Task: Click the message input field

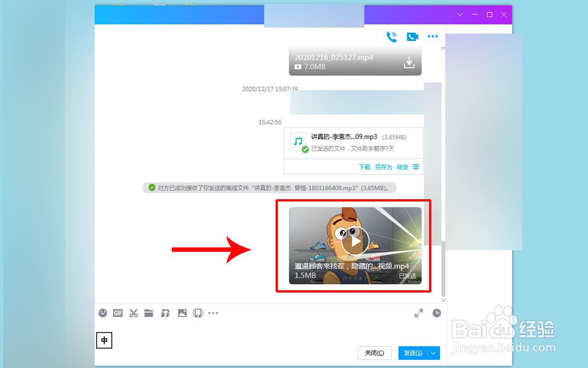Action: tap(271, 333)
